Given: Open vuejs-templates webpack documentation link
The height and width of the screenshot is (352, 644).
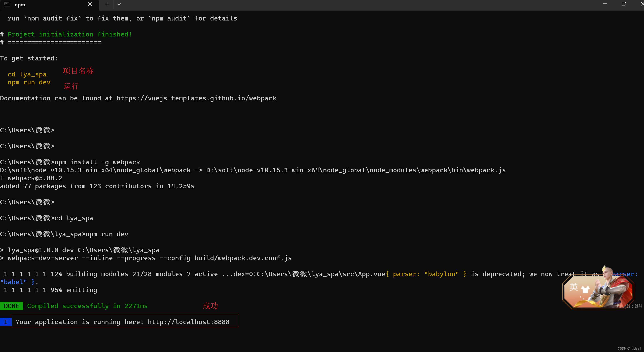Looking at the screenshot, I should pyautogui.click(x=196, y=98).
